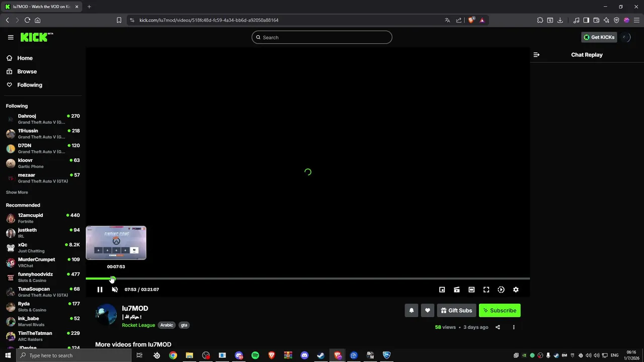Open TimTheTatman ARC Raiders stream
Image resolution: width=644 pixels, height=362 pixels.
pos(42,336)
